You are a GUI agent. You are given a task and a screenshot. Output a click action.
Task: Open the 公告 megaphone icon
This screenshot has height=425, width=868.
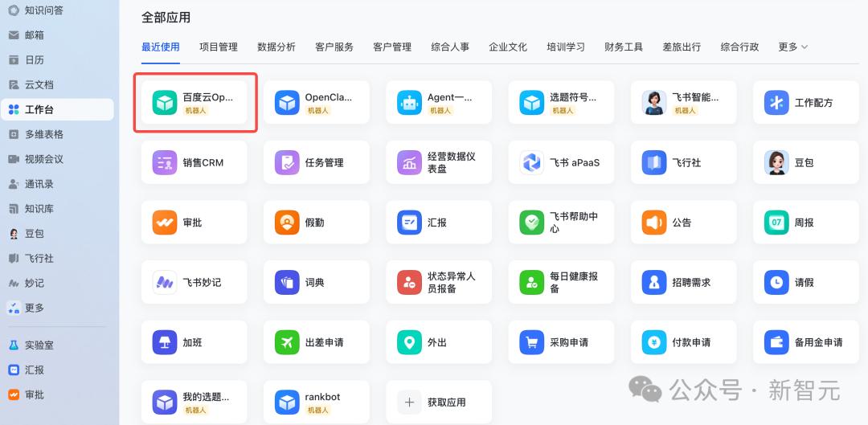[653, 223]
